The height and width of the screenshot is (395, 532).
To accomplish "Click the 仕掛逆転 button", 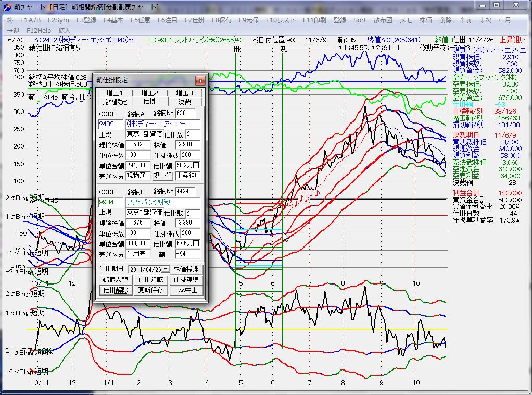I will coord(150,280).
